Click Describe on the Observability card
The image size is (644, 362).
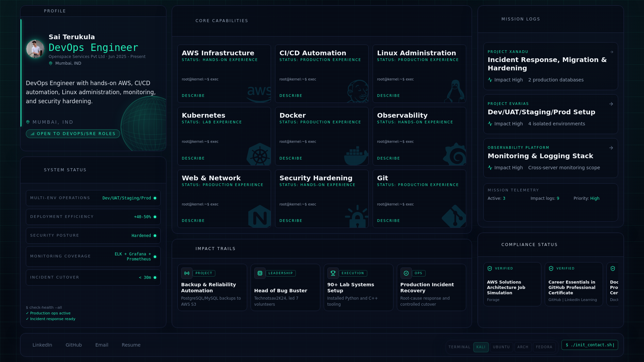pyautogui.click(x=388, y=158)
